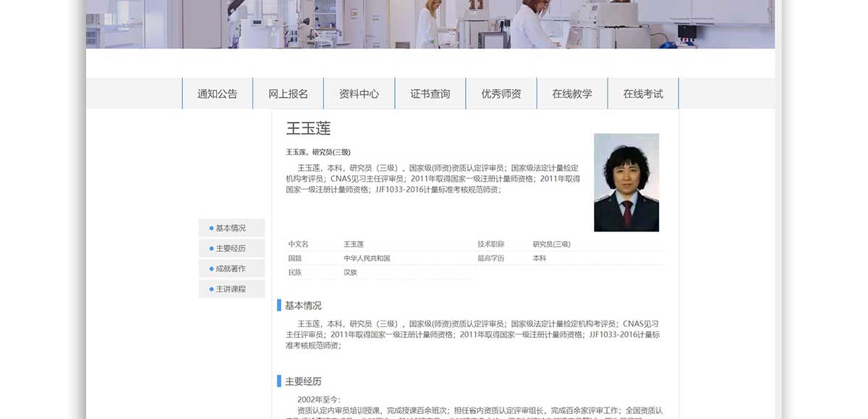Click the 研究员(三级) value beside 技术职称

click(551, 245)
